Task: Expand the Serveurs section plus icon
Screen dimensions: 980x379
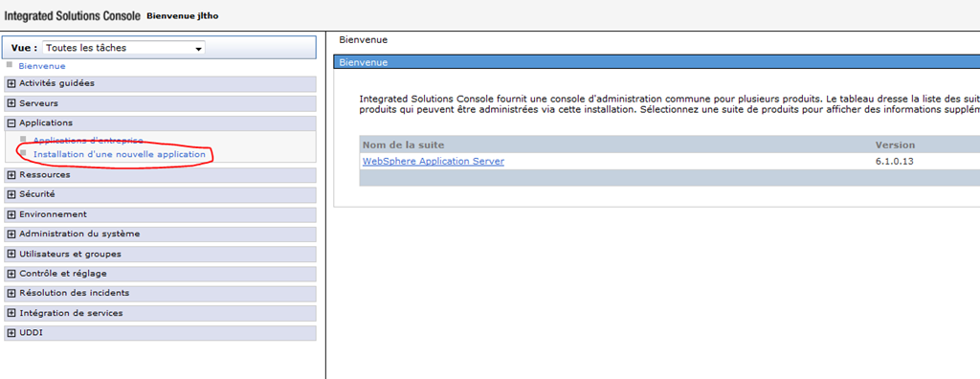Action: click(11, 103)
